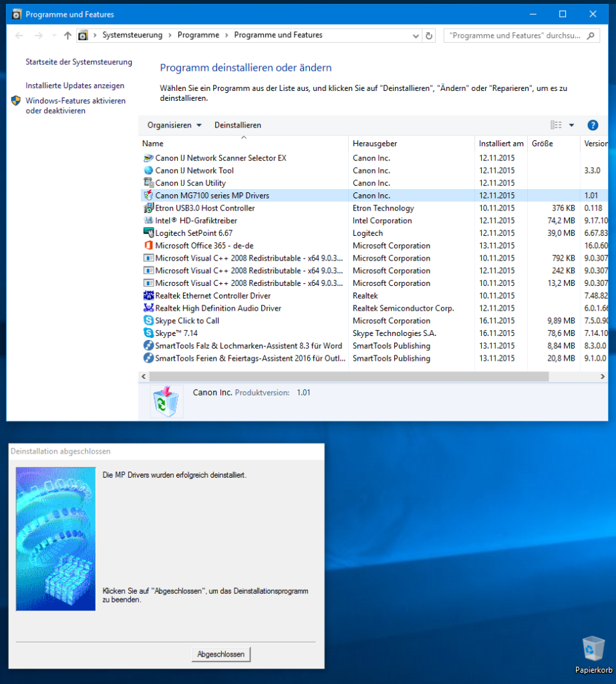
Task: Select the Microsoft Visual C++ 13,2 MB row
Action: 375,283
